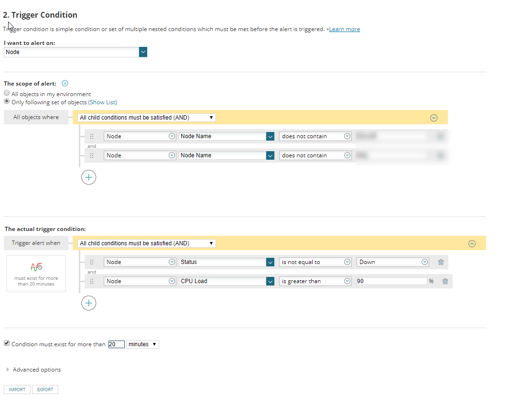Screen dimensions: 532x407
Task: Click the 'All objects where' label
Action: pos(36,117)
